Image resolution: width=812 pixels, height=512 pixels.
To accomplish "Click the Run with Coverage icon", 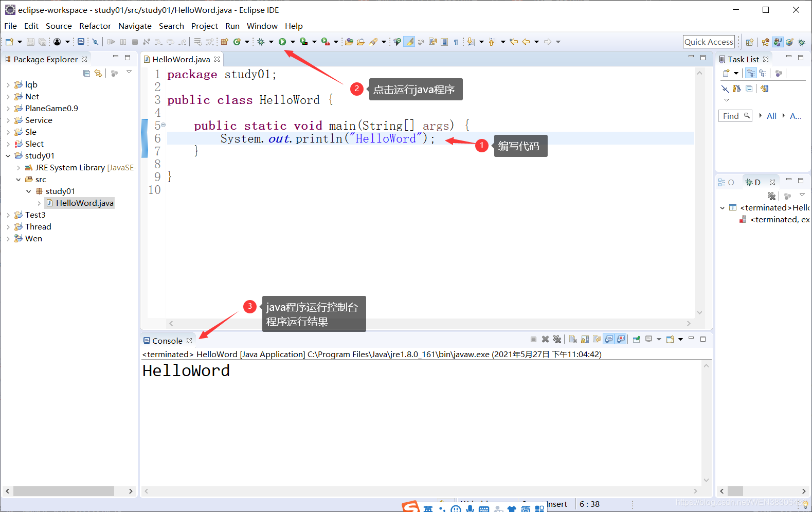I will tap(303, 42).
